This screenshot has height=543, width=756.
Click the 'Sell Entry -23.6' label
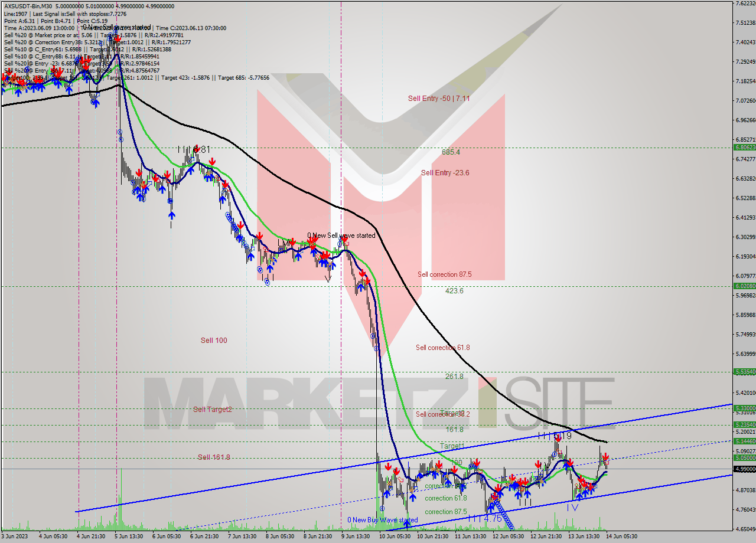pyautogui.click(x=445, y=173)
